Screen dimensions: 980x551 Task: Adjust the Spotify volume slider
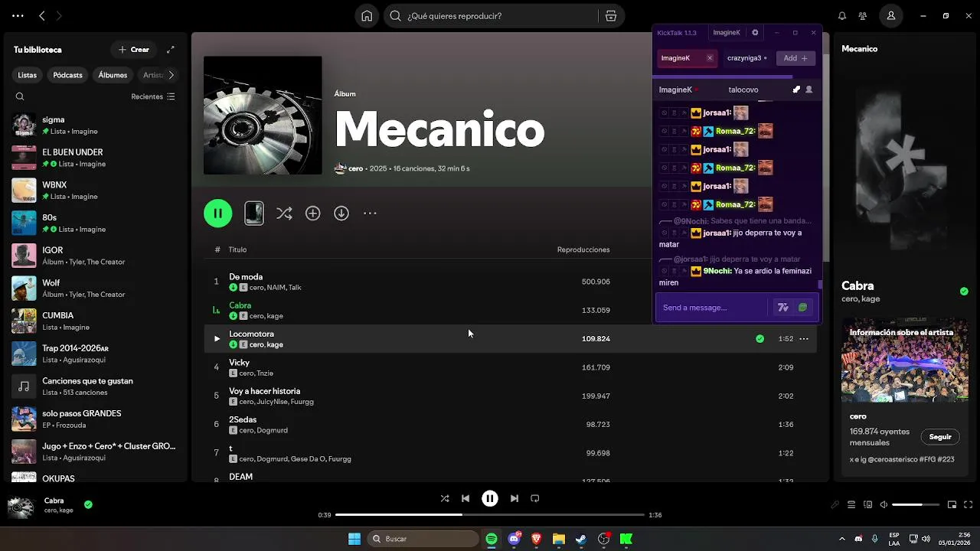[x=916, y=505]
